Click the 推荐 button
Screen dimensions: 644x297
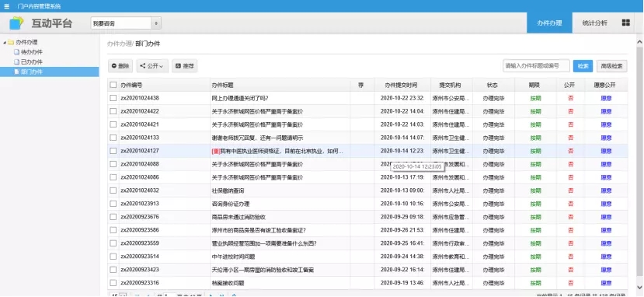coord(184,66)
